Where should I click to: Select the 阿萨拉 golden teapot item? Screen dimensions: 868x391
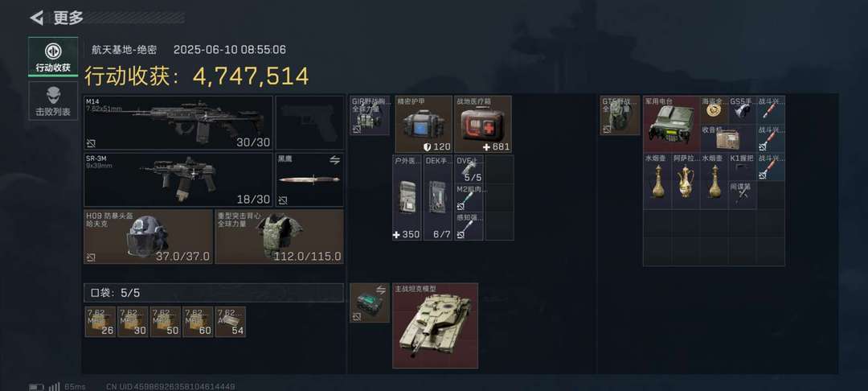(686, 180)
